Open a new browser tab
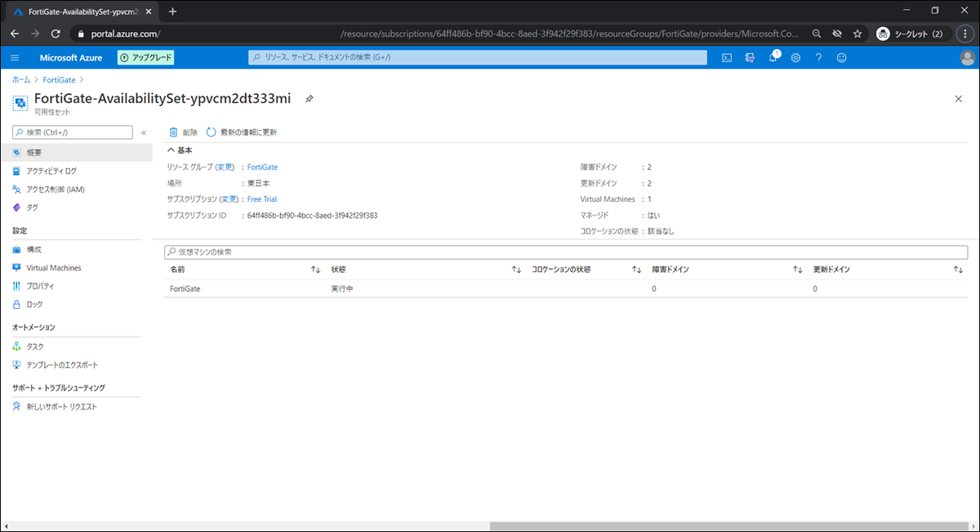980x532 pixels. pyautogui.click(x=172, y=11)
